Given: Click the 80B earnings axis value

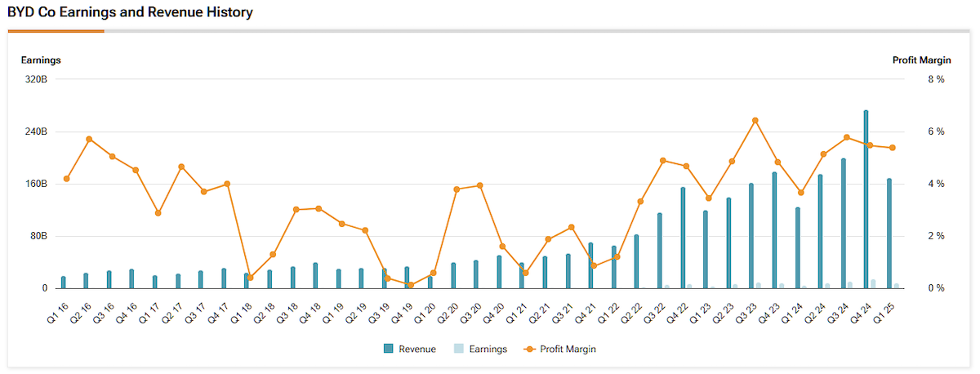Looking at the screenshot, I should tap(38, 236).
